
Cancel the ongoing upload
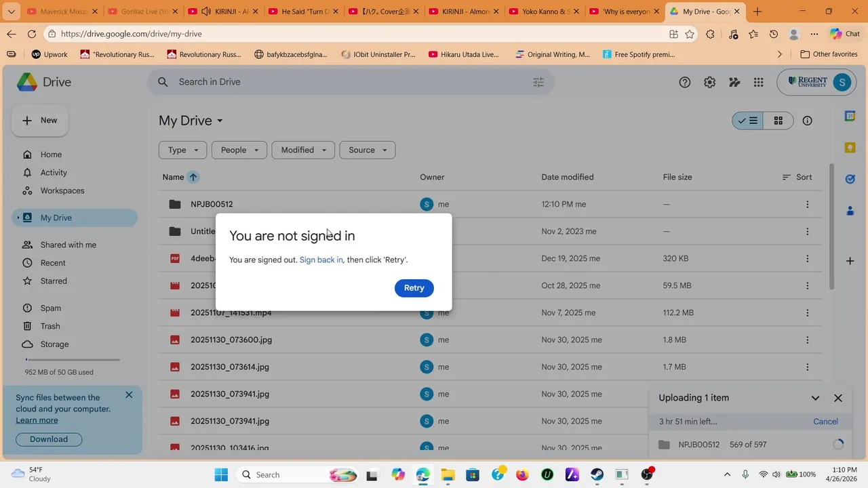825,422
